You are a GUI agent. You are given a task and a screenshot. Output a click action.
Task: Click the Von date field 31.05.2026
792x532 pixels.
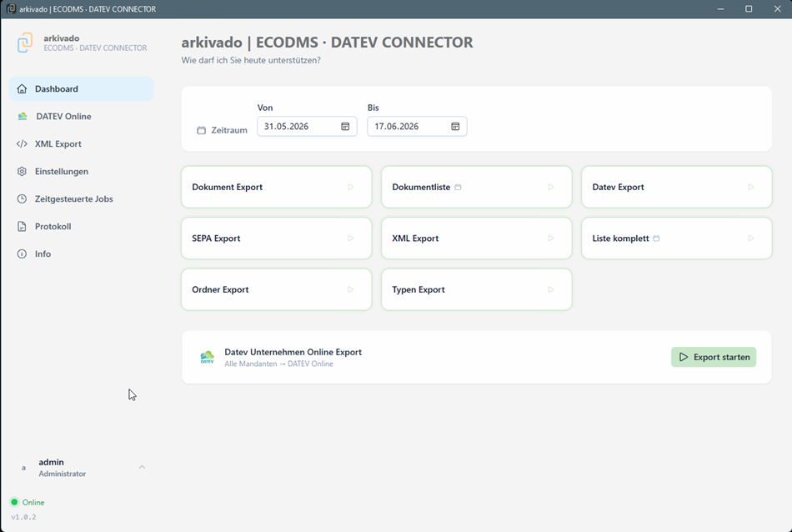click(x=307, y=126)
